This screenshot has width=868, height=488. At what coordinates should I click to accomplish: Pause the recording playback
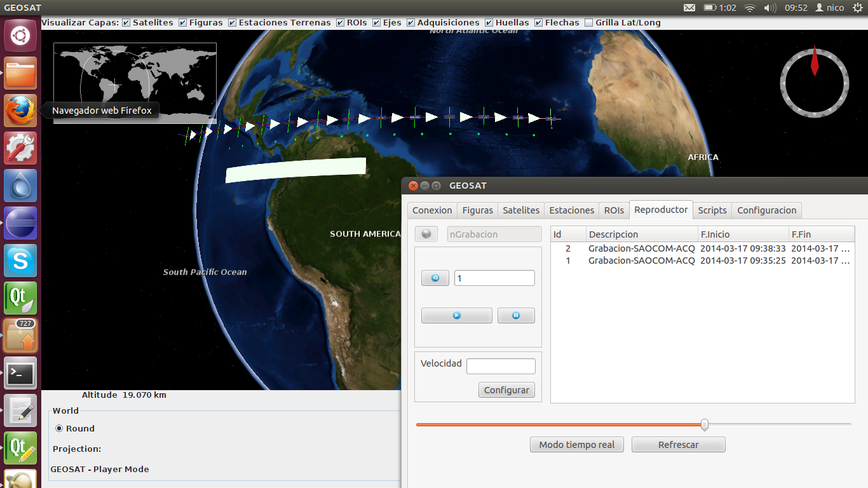tap(515, 315)
